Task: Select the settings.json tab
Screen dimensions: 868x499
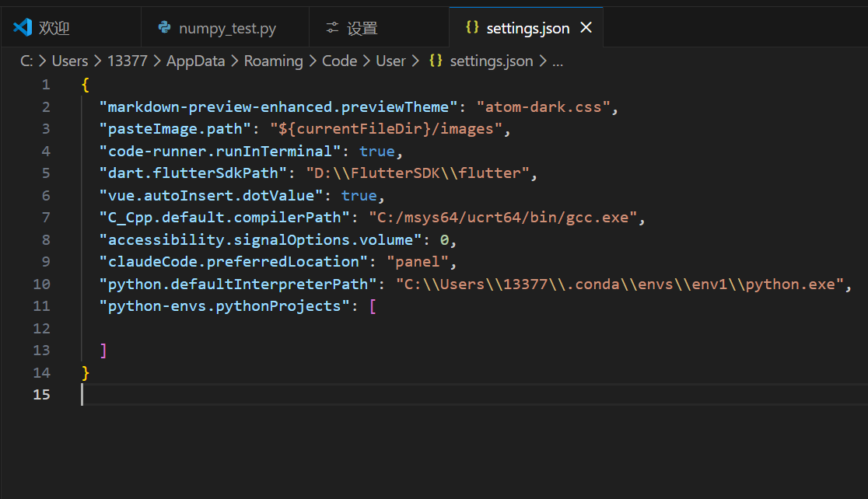Action: pos(526,28)
